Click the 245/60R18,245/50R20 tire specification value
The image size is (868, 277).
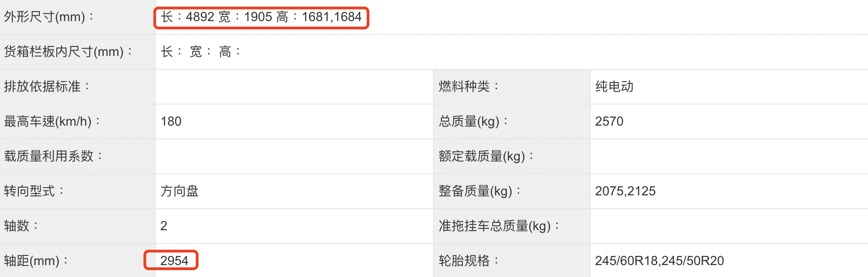pos(659,261)
